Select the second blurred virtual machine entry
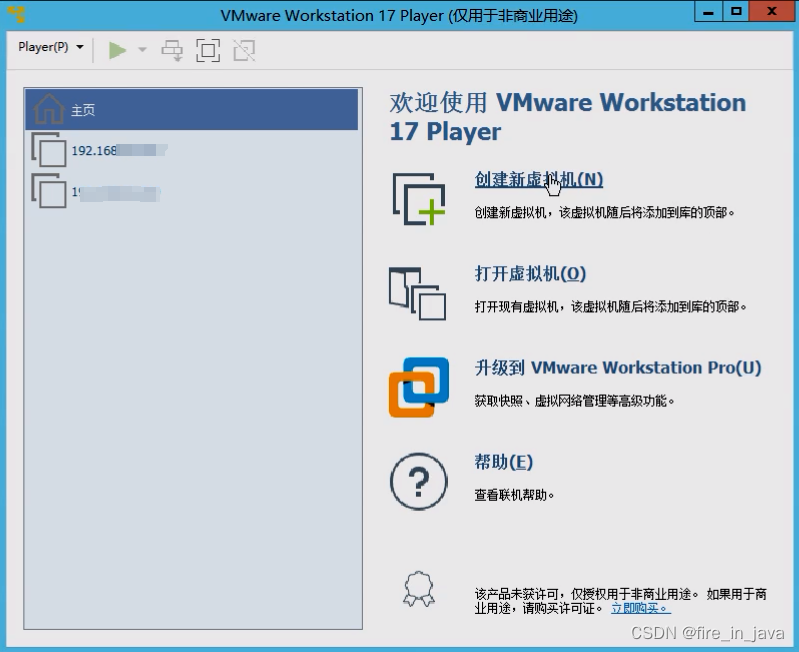The image size is (799, 652). pos(192,192)
